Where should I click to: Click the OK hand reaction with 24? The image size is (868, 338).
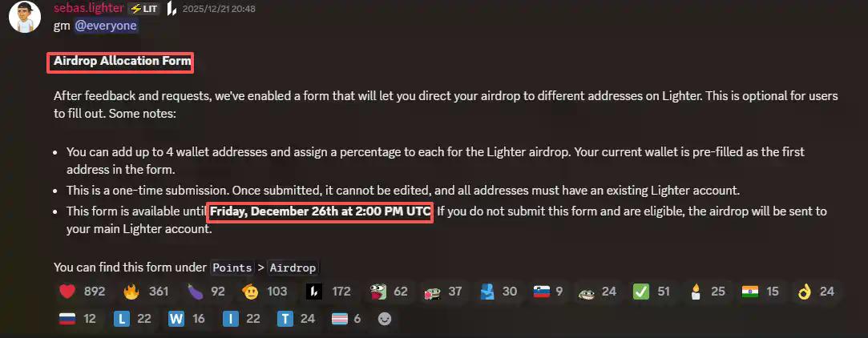[815, 292]
